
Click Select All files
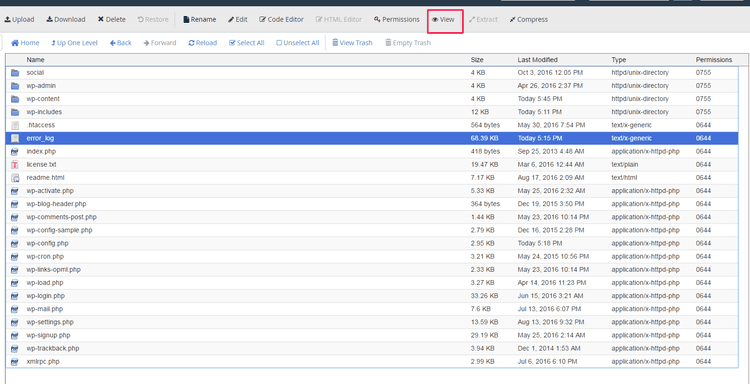246,43
